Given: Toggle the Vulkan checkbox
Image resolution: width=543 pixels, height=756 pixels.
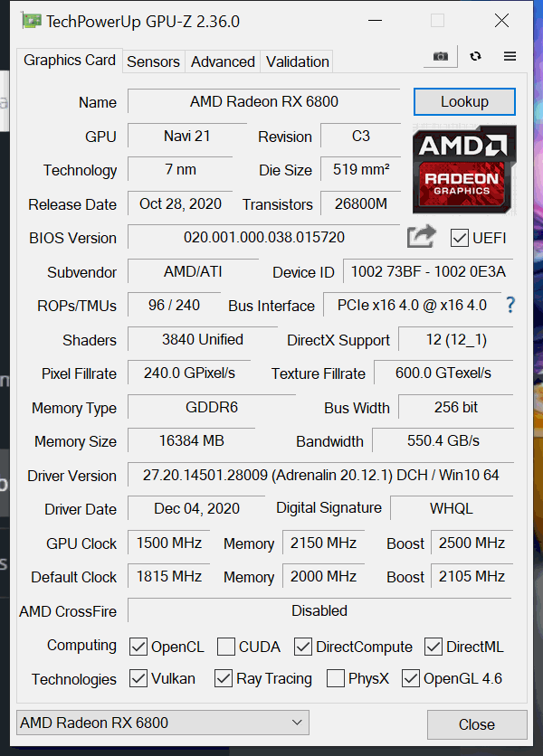Looking at the screenshot, I should pyautogui.click(x=138, y=678).
